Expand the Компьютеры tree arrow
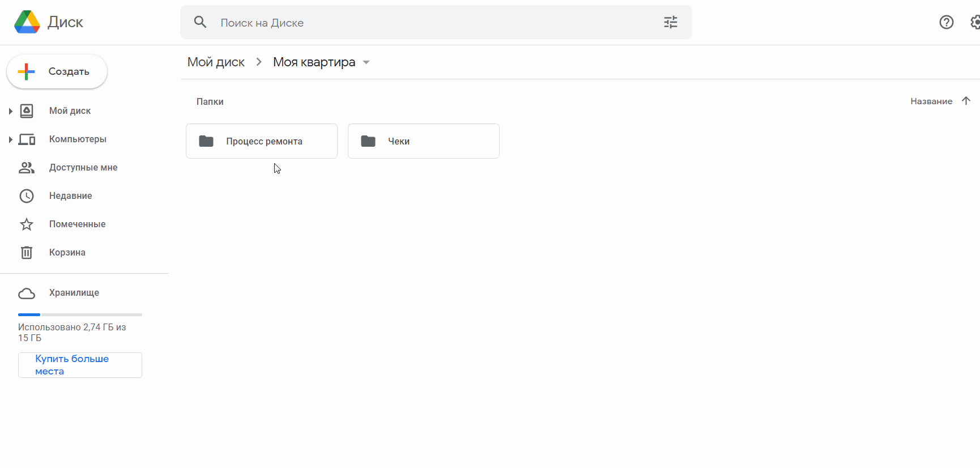 [x=10, y=139]
